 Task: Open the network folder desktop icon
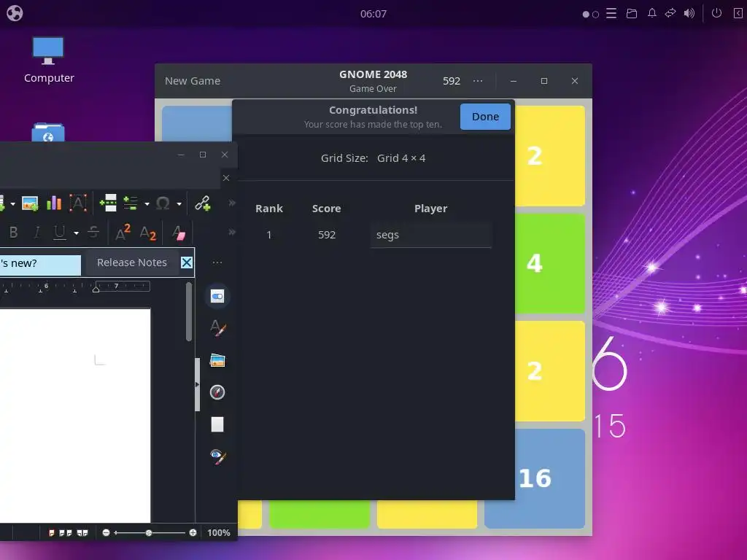[48, 133]
